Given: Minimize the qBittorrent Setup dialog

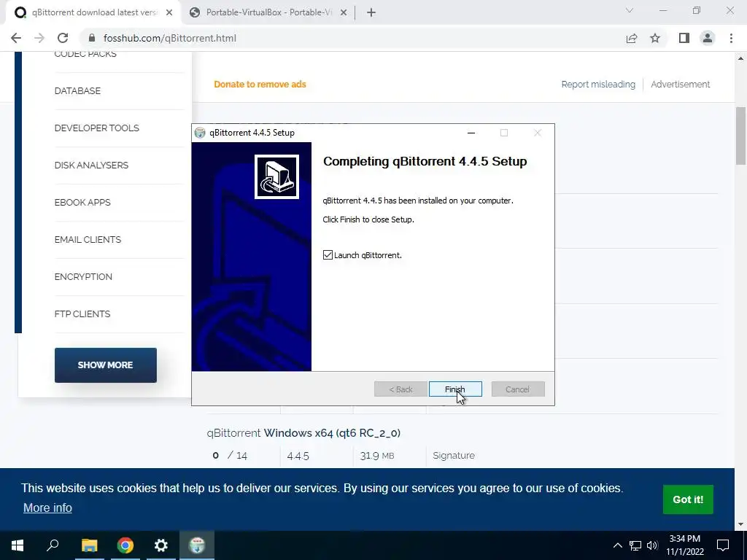Looking at the screenshot, I should tap(471, 133).
